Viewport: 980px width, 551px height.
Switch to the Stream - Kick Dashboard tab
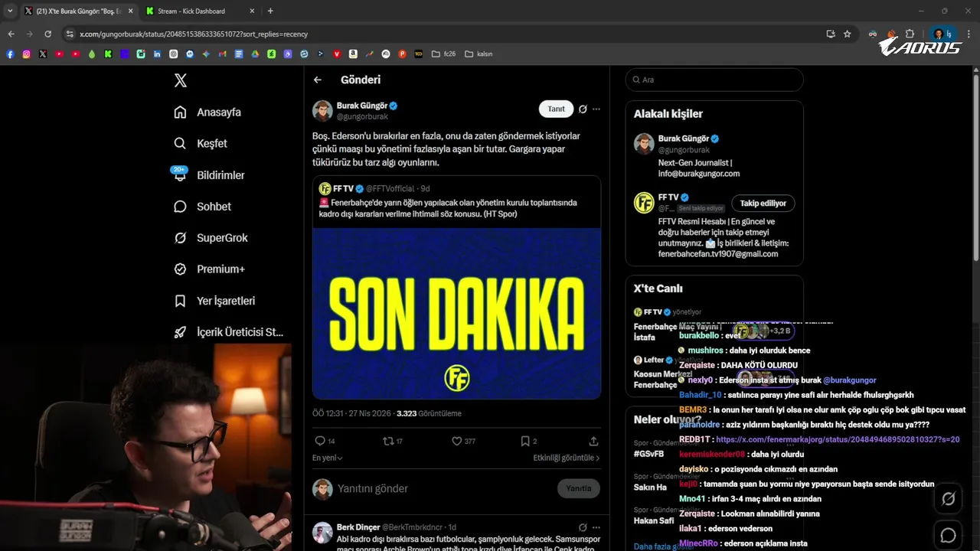coord(191,11)
